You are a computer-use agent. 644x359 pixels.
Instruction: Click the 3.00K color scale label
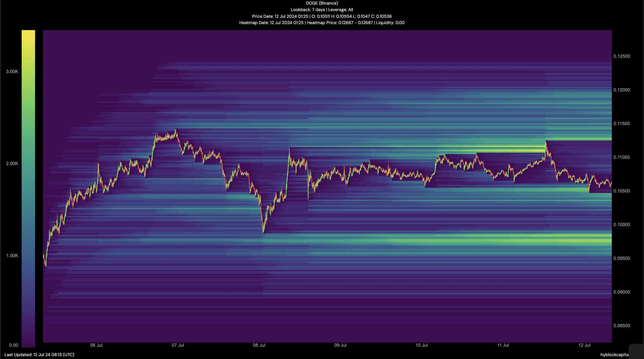tap(12, 72)
